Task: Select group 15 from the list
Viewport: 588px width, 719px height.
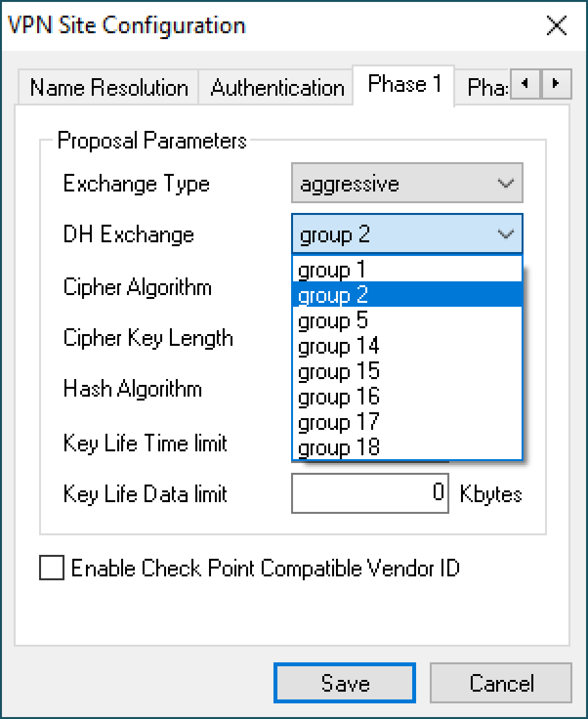Action: (x=406, y=371)
